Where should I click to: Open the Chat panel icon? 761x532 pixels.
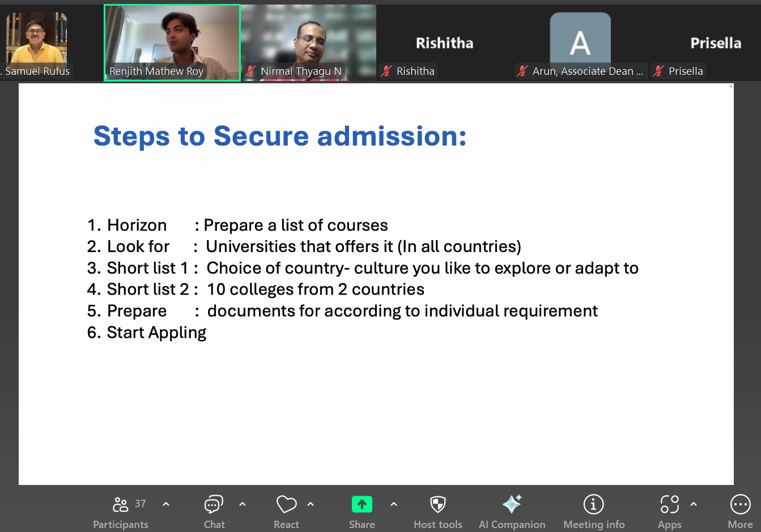214,504
